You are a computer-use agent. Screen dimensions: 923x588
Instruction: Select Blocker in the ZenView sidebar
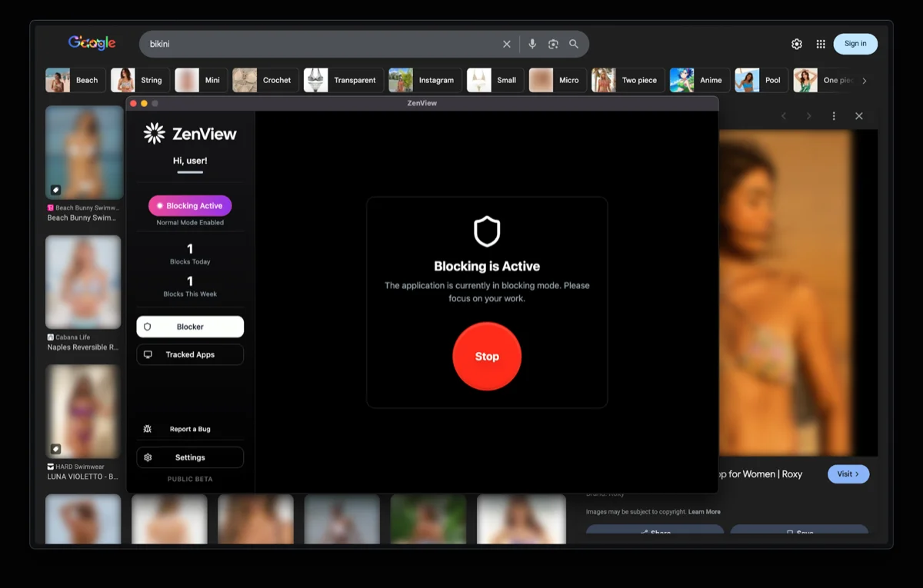pos(189,326)
